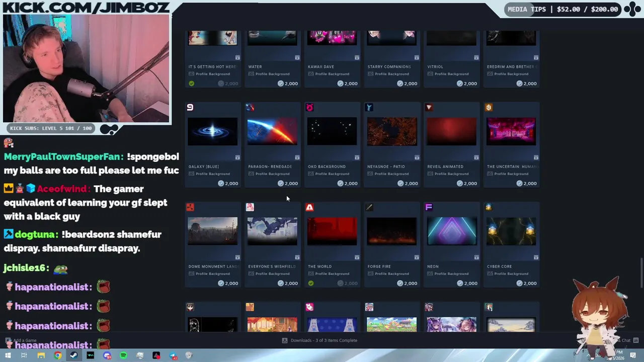The image size is (644, 362).
Task: Click the game icon above Cyber Core
Action: (x=489, y=207)
